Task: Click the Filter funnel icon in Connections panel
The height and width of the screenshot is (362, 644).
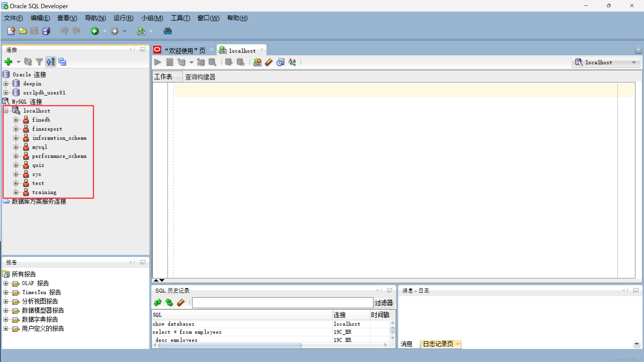Action: click(x=39, y=62)
